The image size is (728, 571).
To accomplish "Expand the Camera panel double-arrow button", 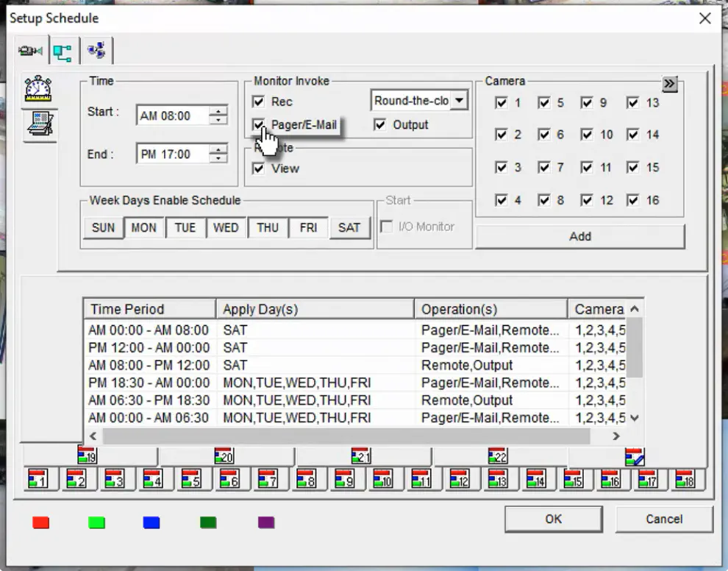I will point(669,84).
